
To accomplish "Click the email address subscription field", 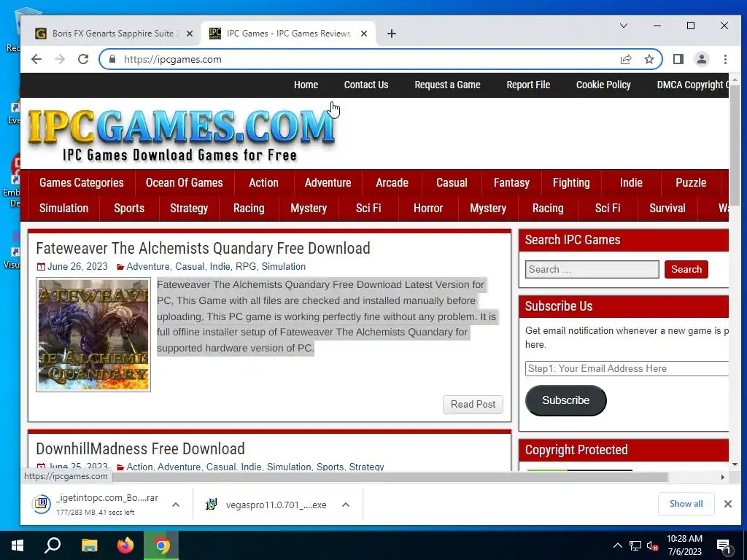I will (x=627, y=368).
